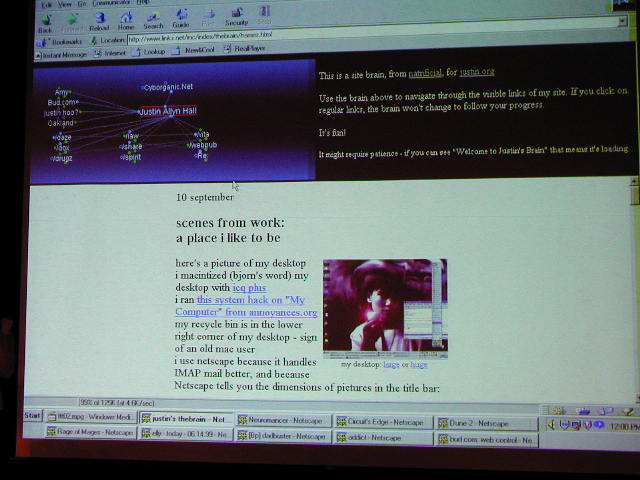Click the Windows Start button
This screenshot has width=640, height=480.
pos(32,416)
